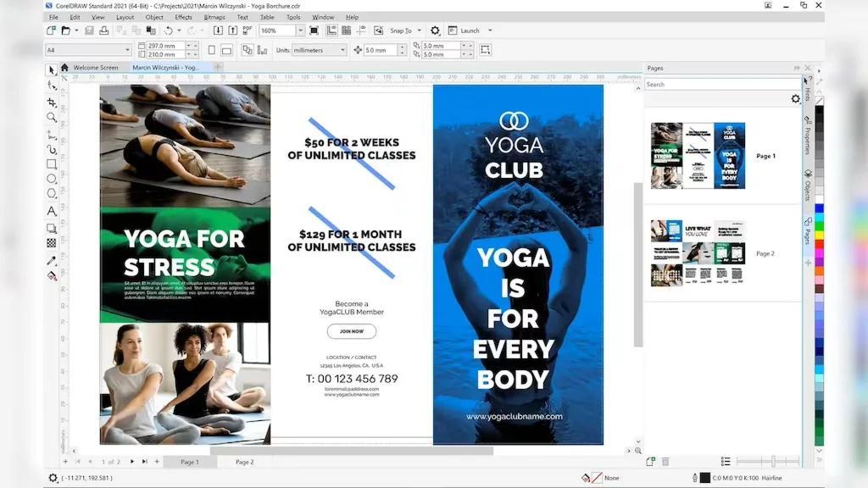Expand the Launch dropdown arrow
This screenshot has width=868, height=488.
pyautogui.click(x=490, y=30)
